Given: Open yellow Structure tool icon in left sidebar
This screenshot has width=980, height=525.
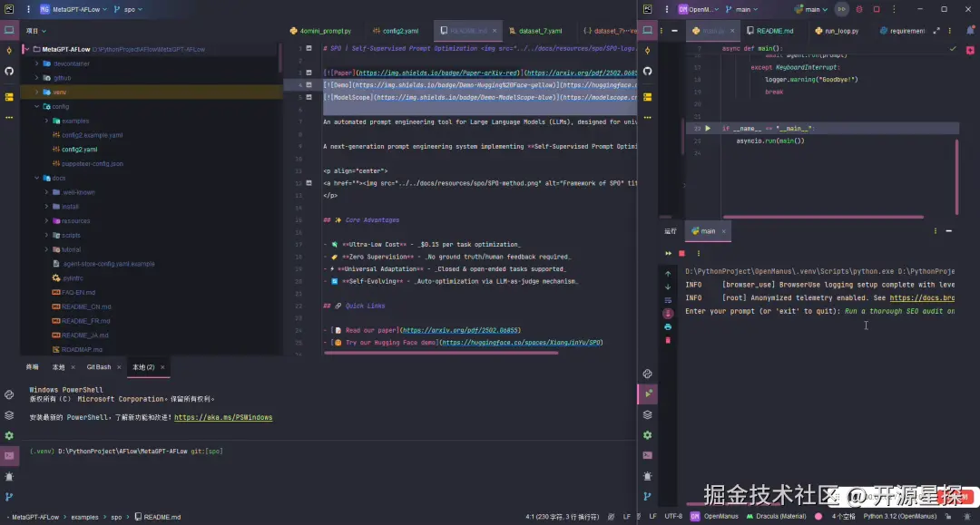Looking at the screenshot, I should (9, 97).
